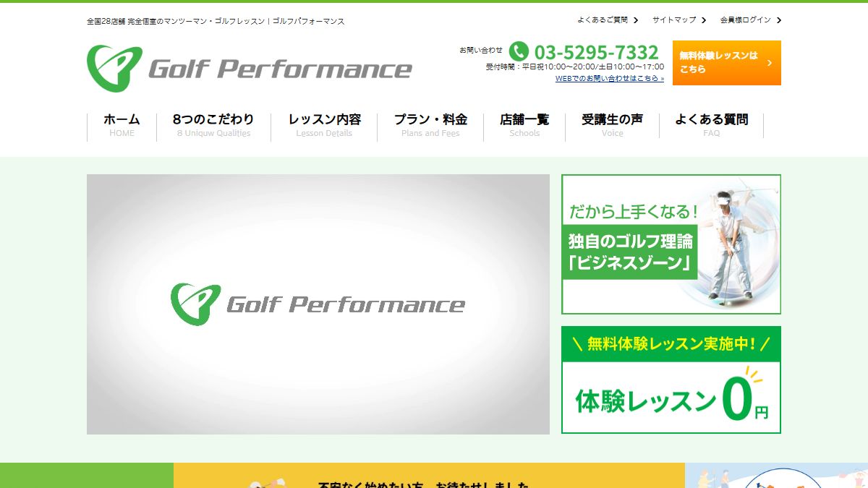Click the main Golf Performance video banner

click(x=318, y=304)
